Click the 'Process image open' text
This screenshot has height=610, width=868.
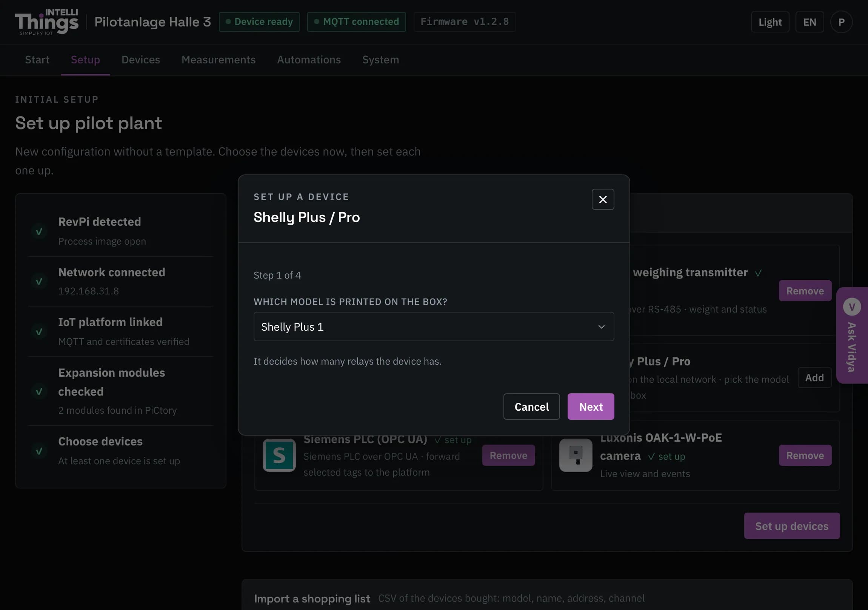coord(102,241)
